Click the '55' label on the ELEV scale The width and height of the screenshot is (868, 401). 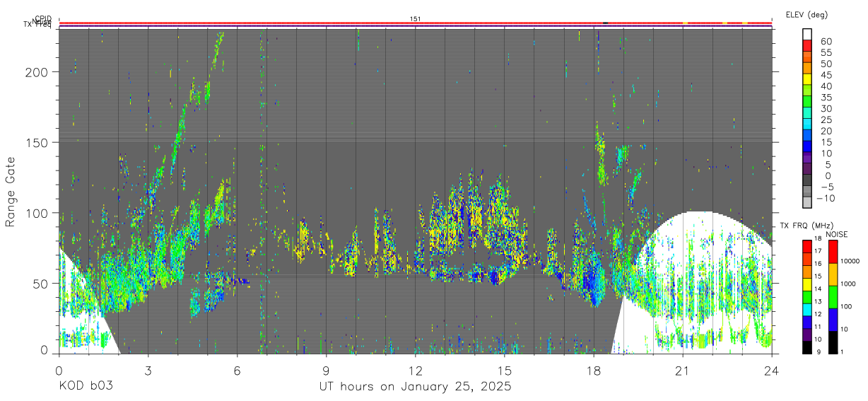826,53
